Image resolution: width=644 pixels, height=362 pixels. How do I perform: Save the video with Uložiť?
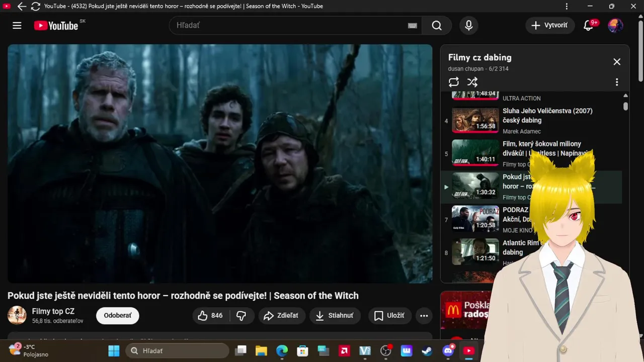pyautogui.click(x=390, y=315)
